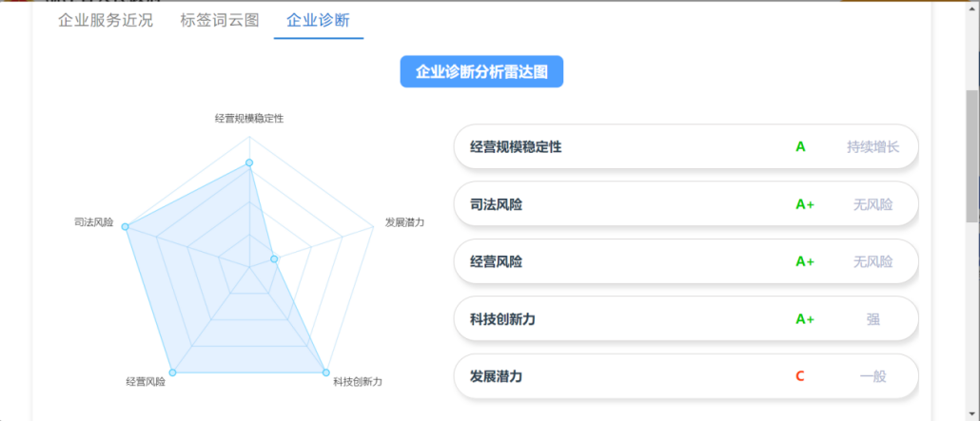This screenshot has height=421, width=980.
Task: Click 无风险 in the 经营风险 row
Action: point(872,261)
